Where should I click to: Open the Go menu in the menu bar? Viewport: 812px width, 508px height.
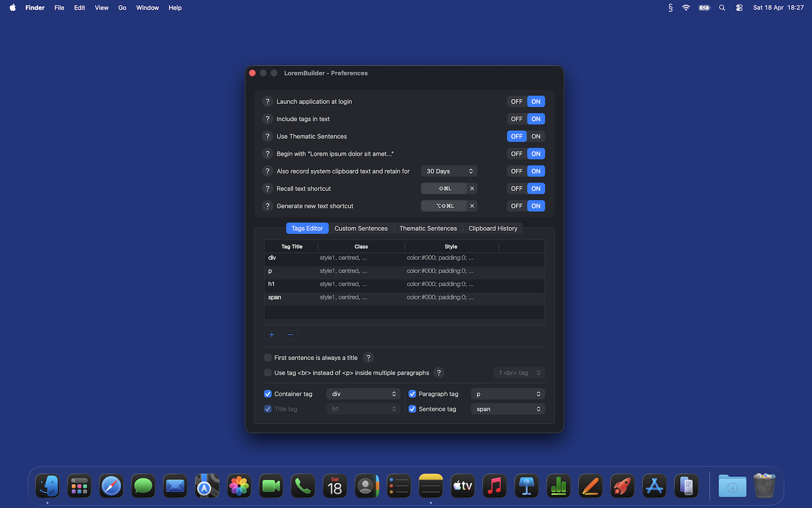pyautogui.click(x=122, y=7)
